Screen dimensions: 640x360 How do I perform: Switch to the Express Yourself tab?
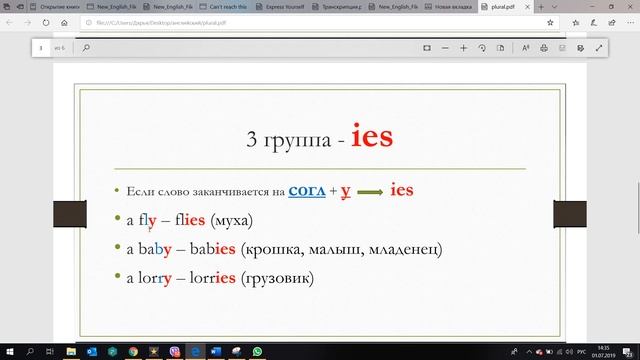tap(280, 7)
